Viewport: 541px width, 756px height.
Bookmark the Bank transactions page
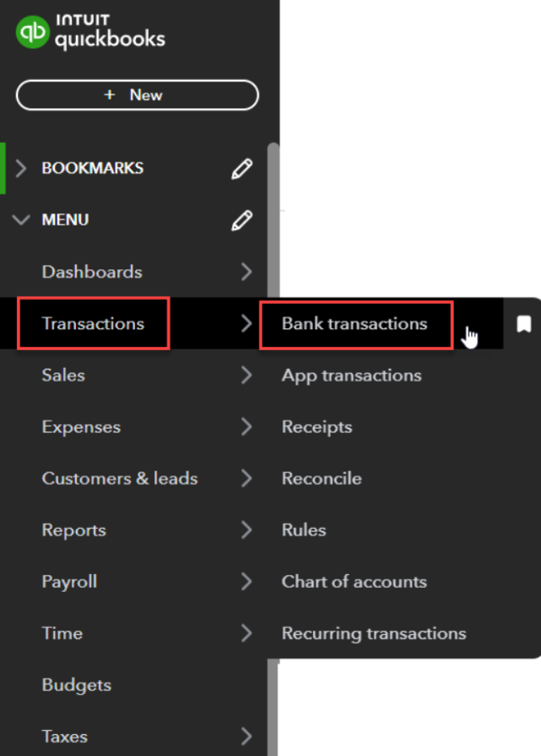[524, 323]
